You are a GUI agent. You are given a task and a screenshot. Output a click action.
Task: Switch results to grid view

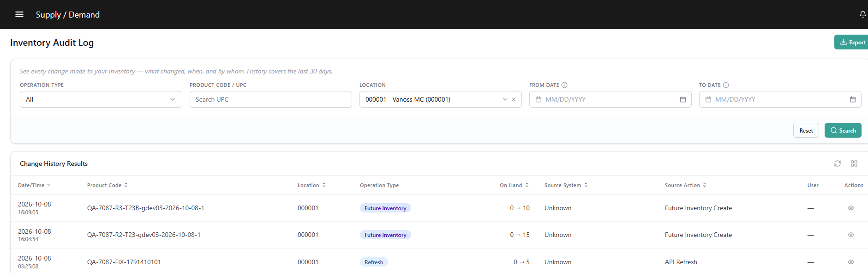click(854, 164)
